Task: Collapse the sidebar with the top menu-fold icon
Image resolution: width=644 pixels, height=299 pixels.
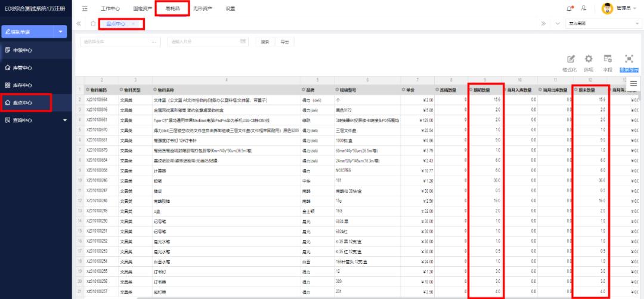Action: [85, 8]
